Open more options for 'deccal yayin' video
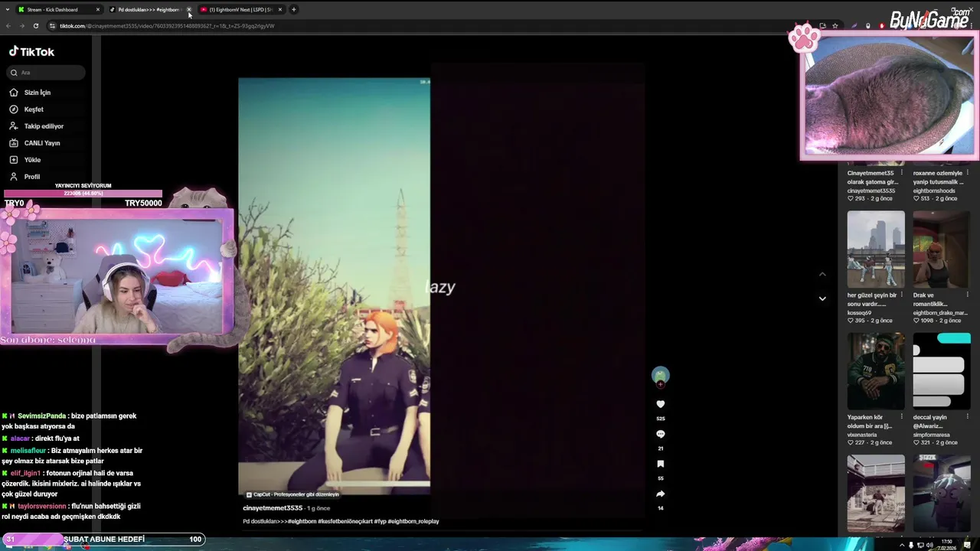 pos(968,418)
